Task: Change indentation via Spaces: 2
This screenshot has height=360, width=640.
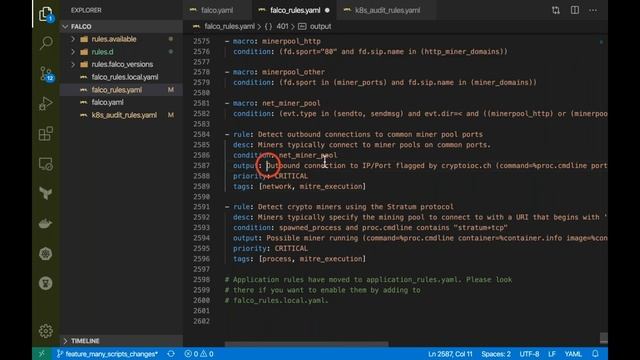Action: click(x=496, y=354)
